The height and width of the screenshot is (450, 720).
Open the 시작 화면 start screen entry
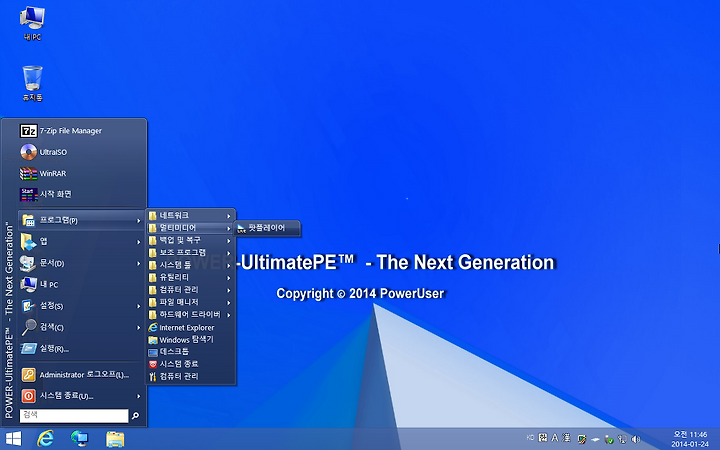click(x=82, y=194)
